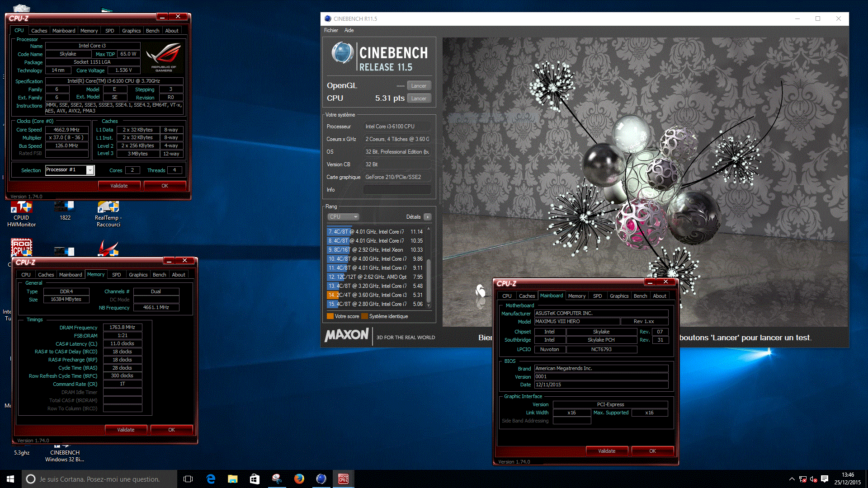The height and width of the screenshot is (488, 868).
Task: Launch Microsoft Edge from the taskbar
Action: point(210,479)
